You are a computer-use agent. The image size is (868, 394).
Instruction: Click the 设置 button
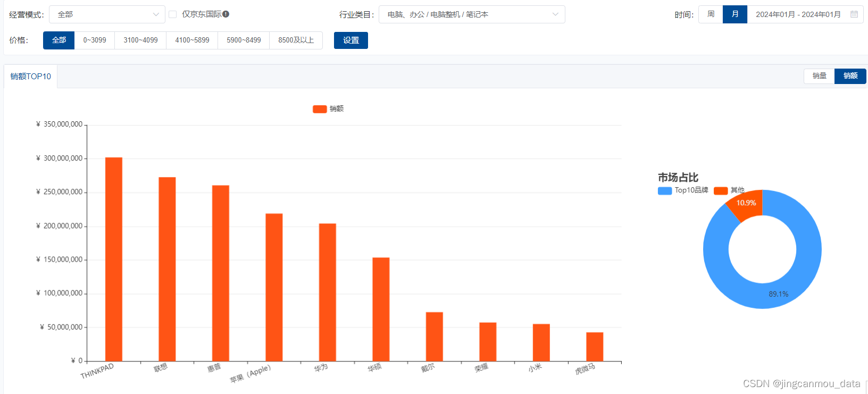coord(351,40)
